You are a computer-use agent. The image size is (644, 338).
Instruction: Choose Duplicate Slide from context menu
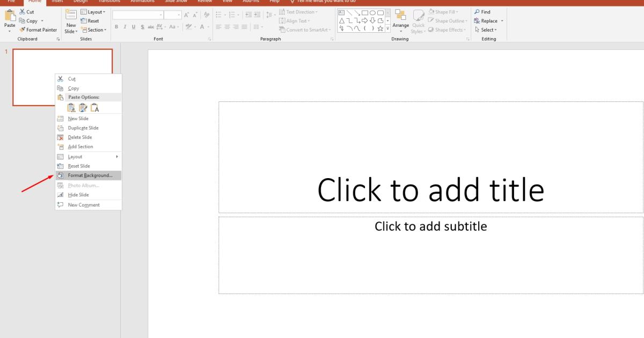click(83, 128)
